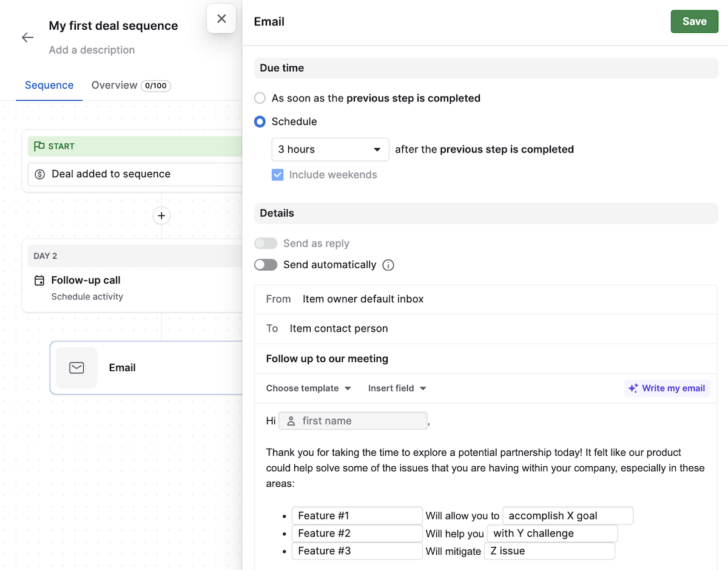This screenshot has width=728, height=570.
Task: Select the 'As soon as previous step completed' radio
Action: [260, 98]
